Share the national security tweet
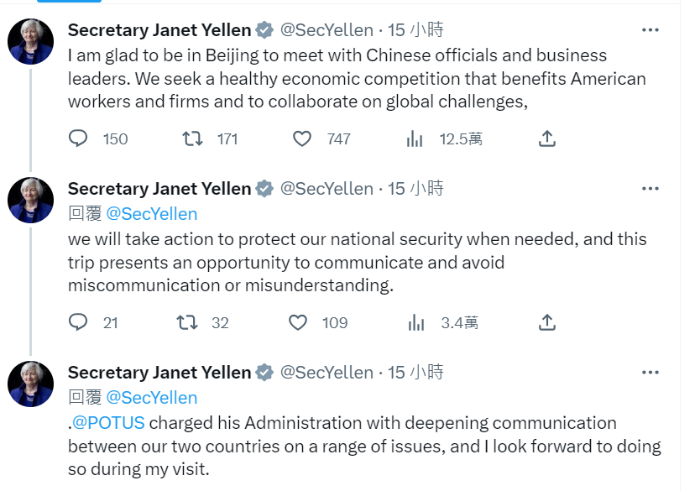 click(547, 322)
